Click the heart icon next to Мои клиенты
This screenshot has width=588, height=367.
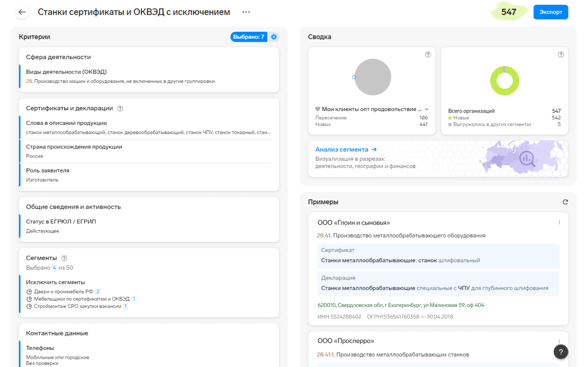pyautogui.click(x=318, y=109)
